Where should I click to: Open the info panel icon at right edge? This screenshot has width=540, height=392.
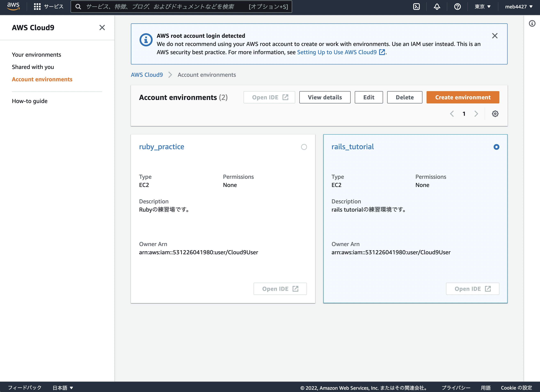532,24
